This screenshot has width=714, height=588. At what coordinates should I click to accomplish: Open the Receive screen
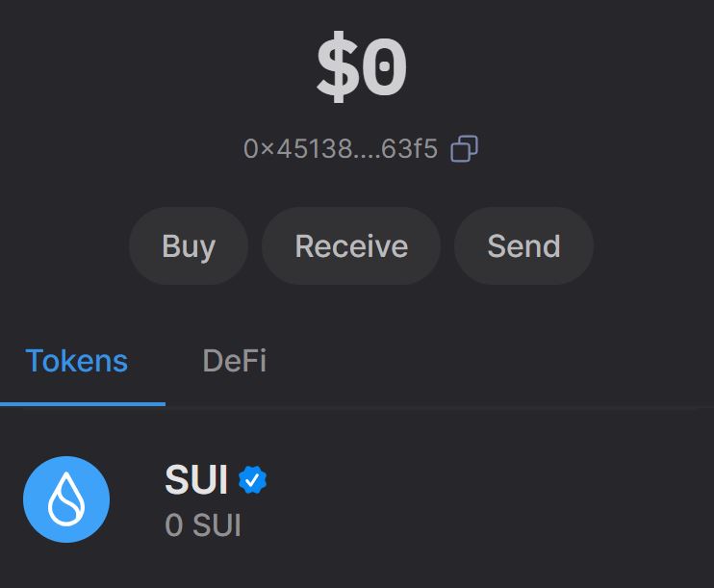click(x=351, y=246)
